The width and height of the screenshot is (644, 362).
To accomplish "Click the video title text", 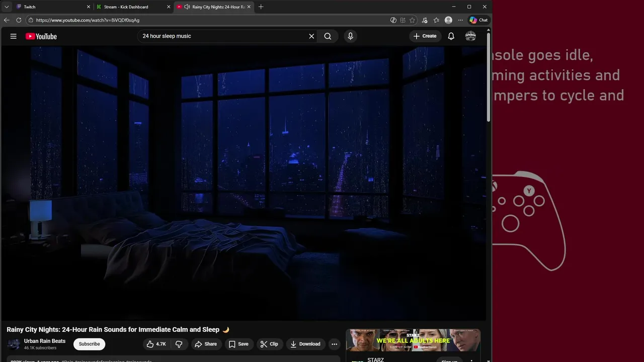I will (x=118, y=330).
